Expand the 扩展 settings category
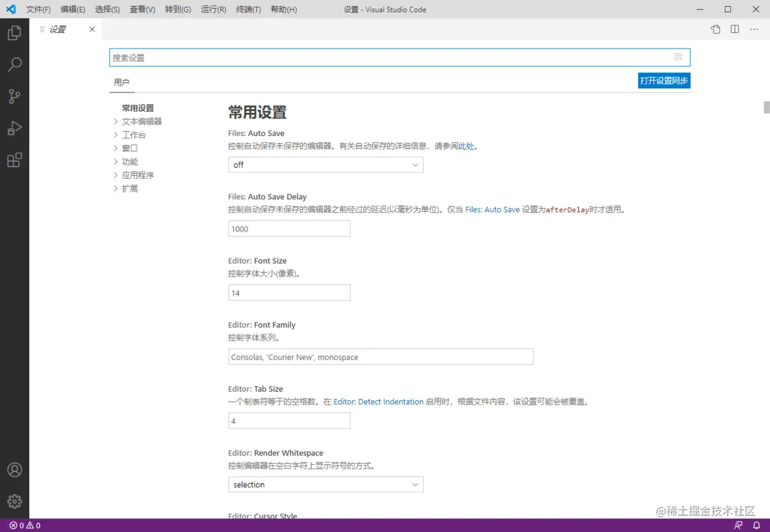770x532 pixels. pyautogui.click(x=115, y=189)
